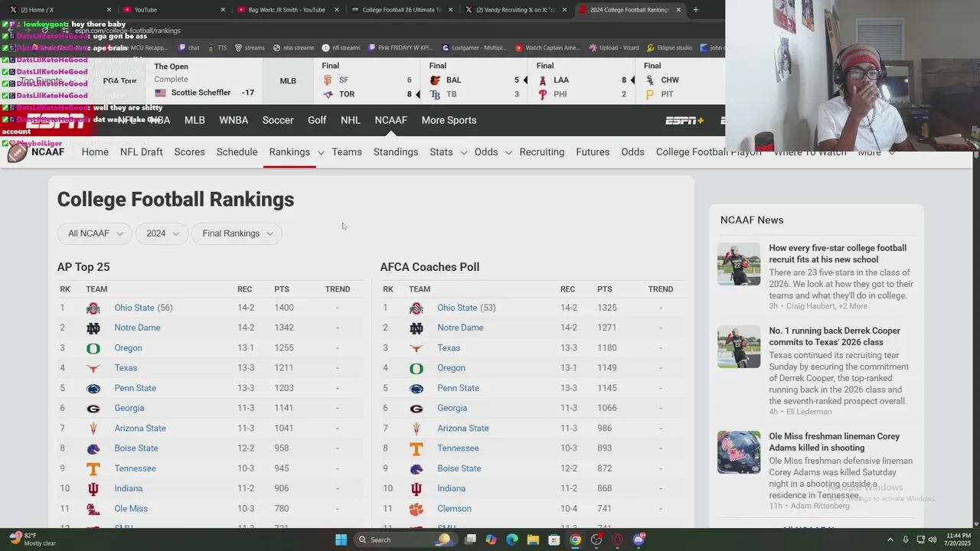The height and width of the screenshot is (551, 980).
Task: Open Teams in the NCAAF sub-navigation
Action: 347,152
